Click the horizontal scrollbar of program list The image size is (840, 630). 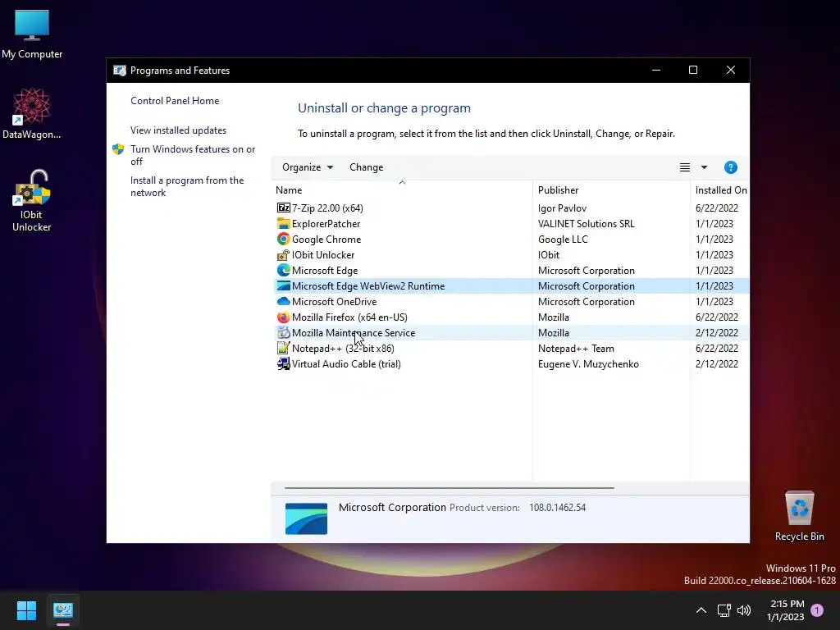coord(449,488)
